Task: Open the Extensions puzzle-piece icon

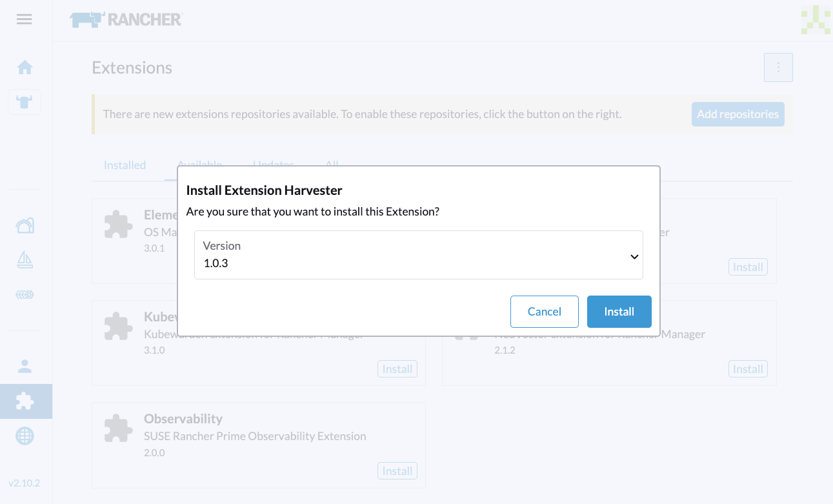Action: [25, 401]
